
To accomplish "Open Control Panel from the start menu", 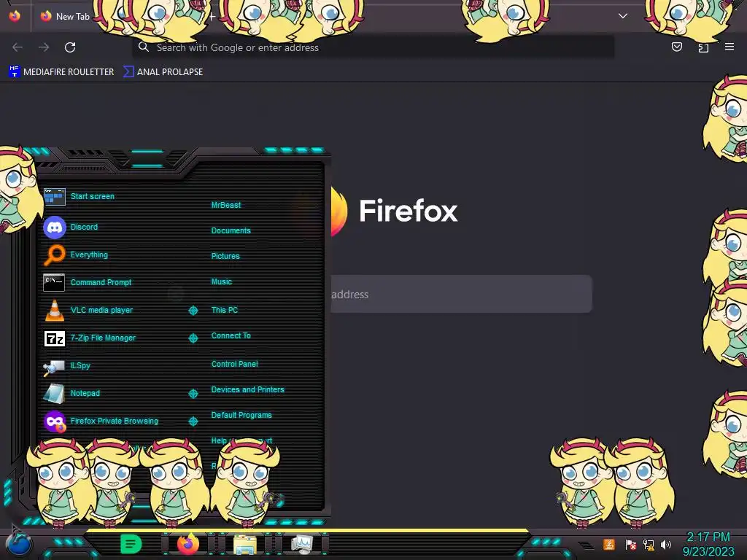I will [x=234, y=364].
